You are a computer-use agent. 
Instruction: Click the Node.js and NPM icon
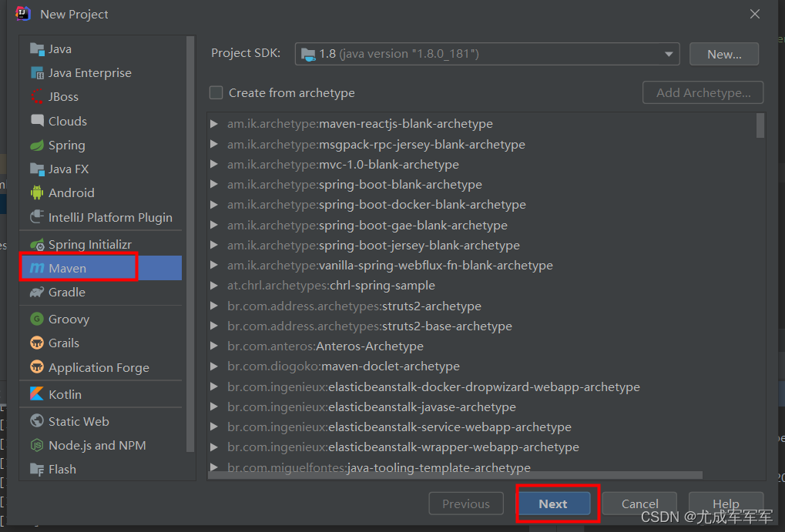coord(37,445)
